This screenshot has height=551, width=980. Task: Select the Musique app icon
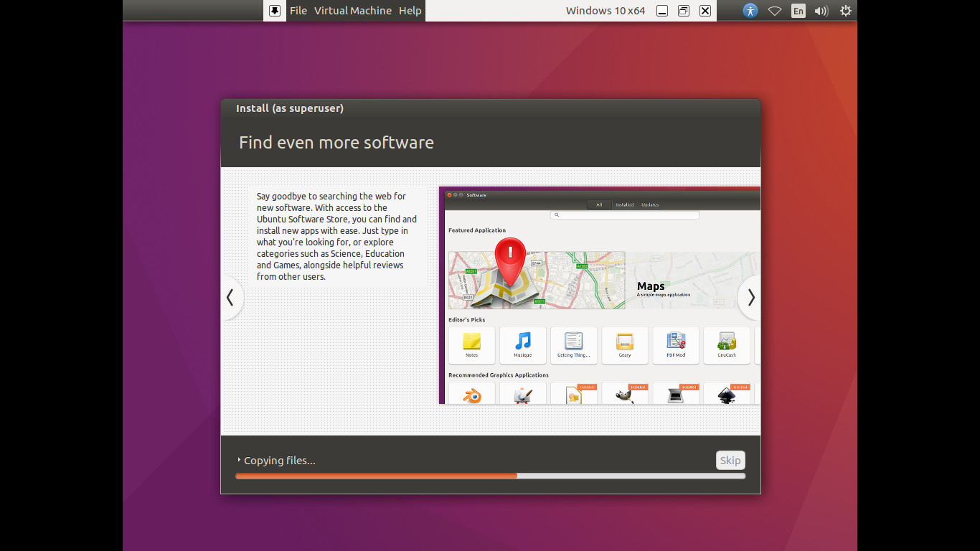pos(523,344)
